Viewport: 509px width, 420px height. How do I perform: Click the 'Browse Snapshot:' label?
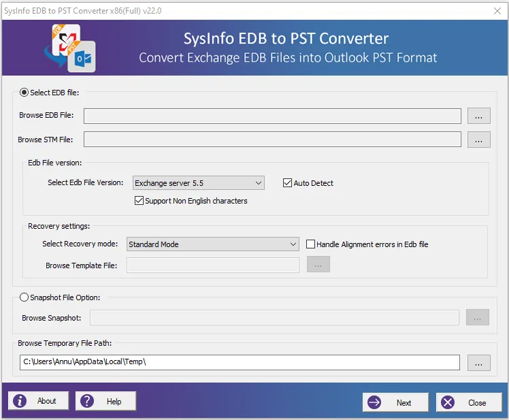click(51, 318)
